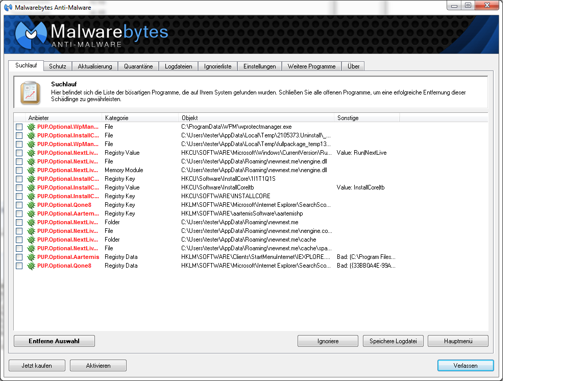Go to Hauptmenü

click(x=458, y=341)
